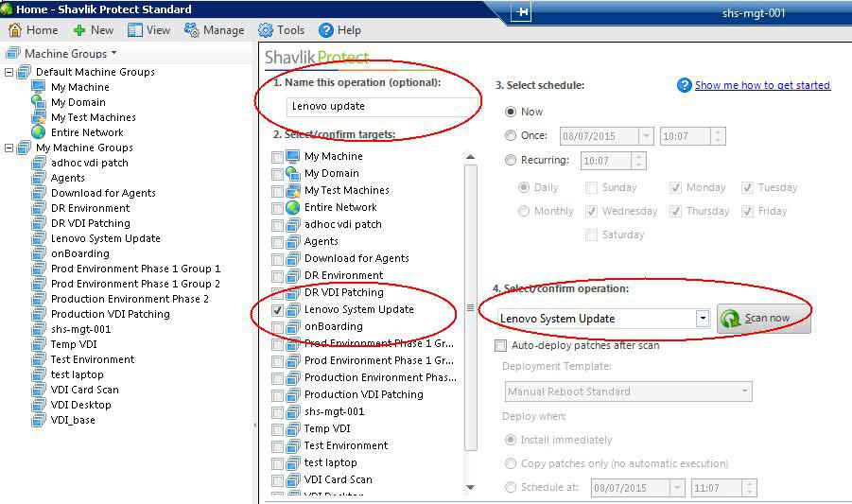Select the Once schedule radio button

click(x=511, y=135)
